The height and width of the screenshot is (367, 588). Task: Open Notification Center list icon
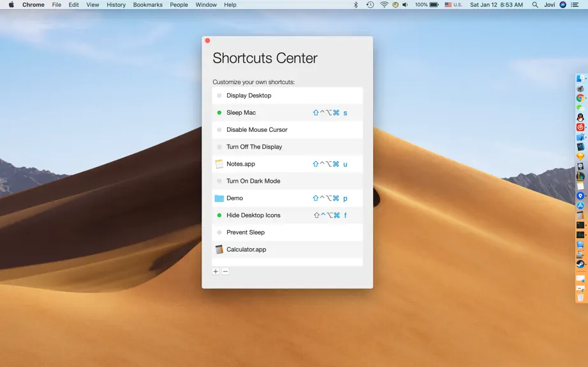click(575, 5)
